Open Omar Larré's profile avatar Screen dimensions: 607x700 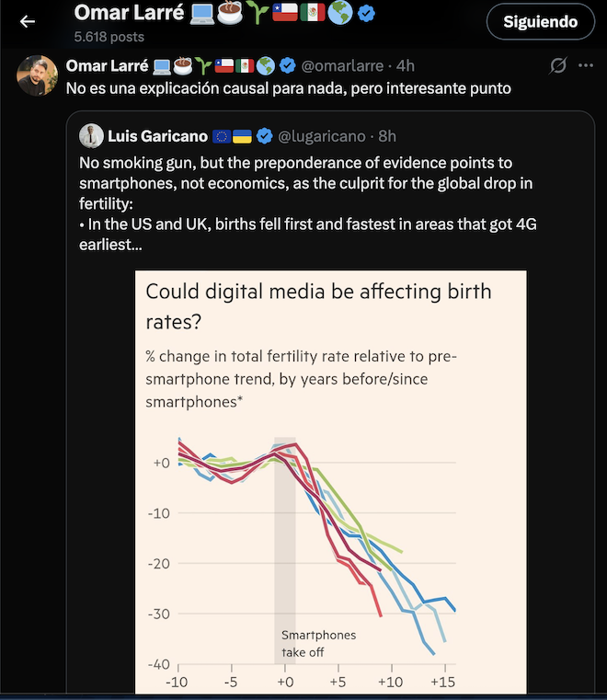click(x=37, y=76)
